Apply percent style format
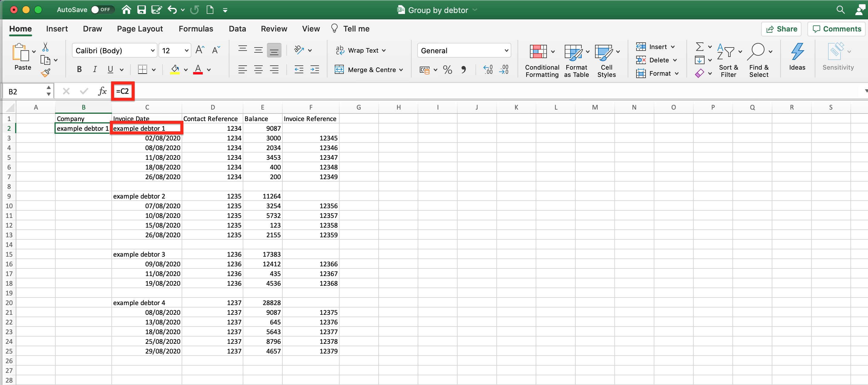868x385 pixels. tap(448, 70)
